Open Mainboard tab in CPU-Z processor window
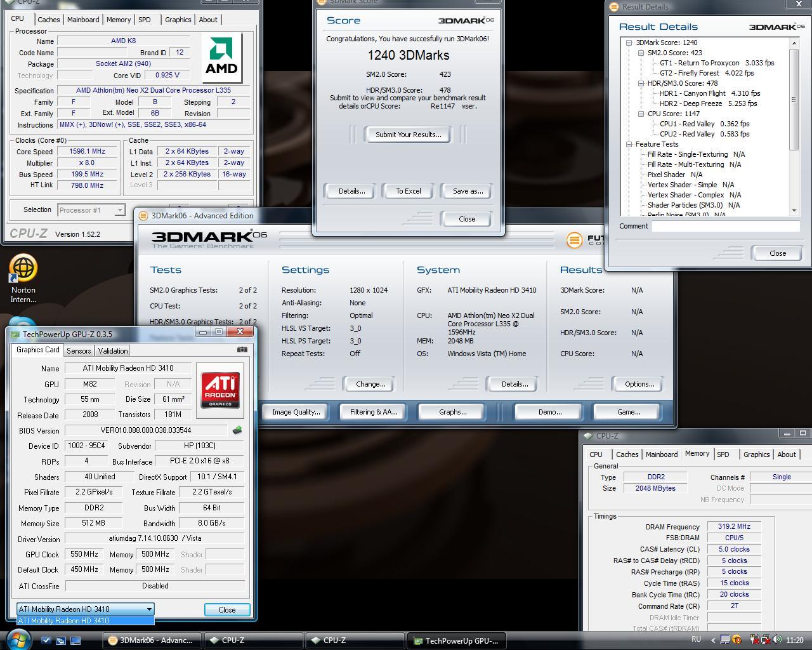The width and height of the screenshot is (812, 650). click(x=83, y=20)
